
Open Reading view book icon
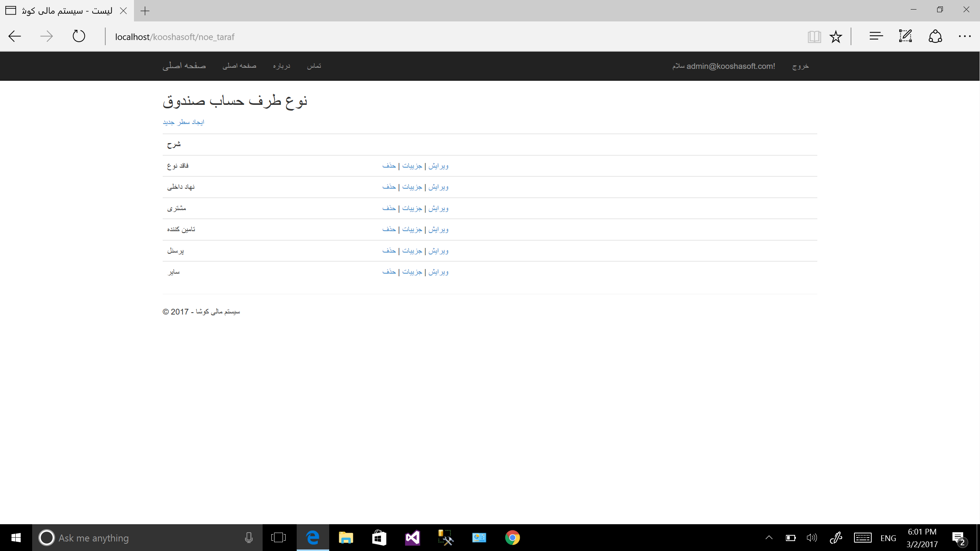coord(814,37)
